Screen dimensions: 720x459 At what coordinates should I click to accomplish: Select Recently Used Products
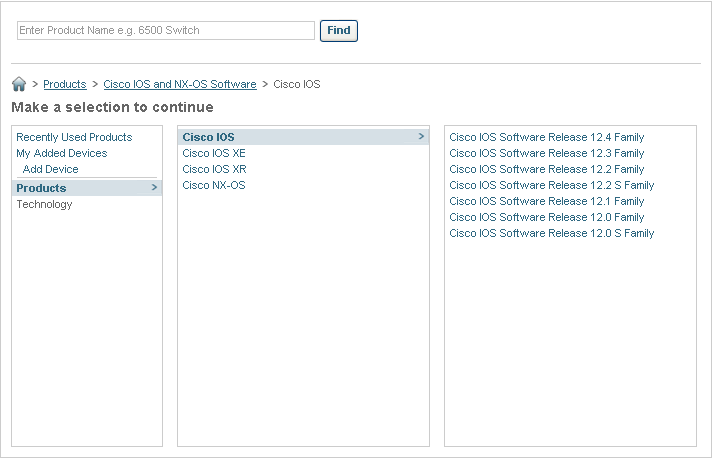(74, 137)
